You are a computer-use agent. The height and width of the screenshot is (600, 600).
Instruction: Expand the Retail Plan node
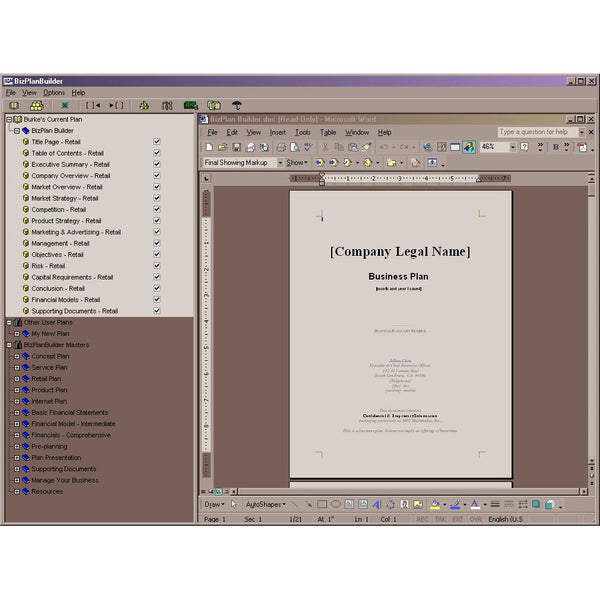click(x=17, y=379)
